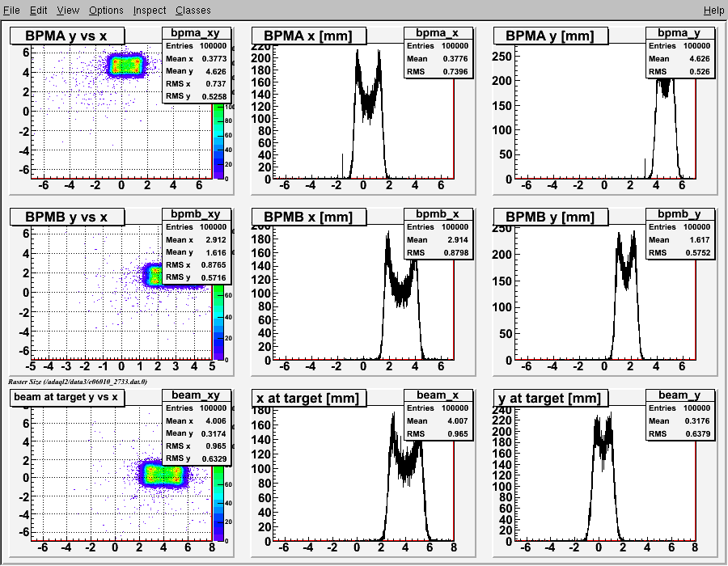Click 'Mean 4.626' in bpma_y stats
The height and width of the screenshot is (566, 728).
680,58
